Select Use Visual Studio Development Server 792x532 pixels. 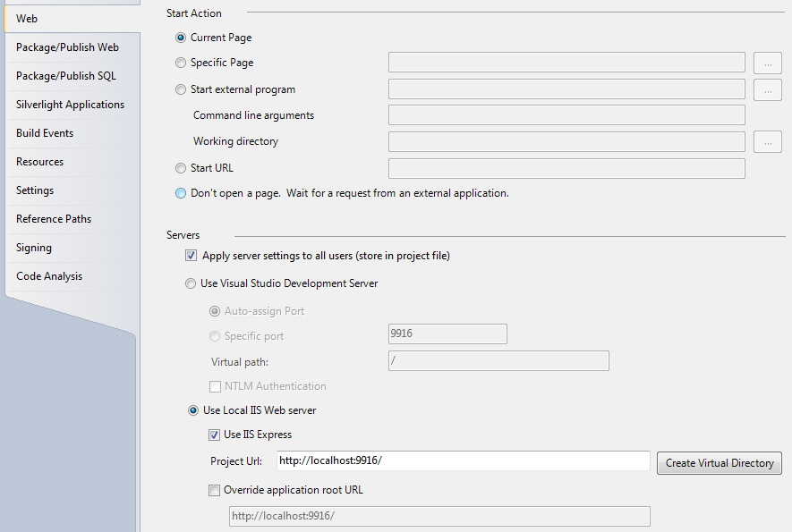tap(192, 283)
